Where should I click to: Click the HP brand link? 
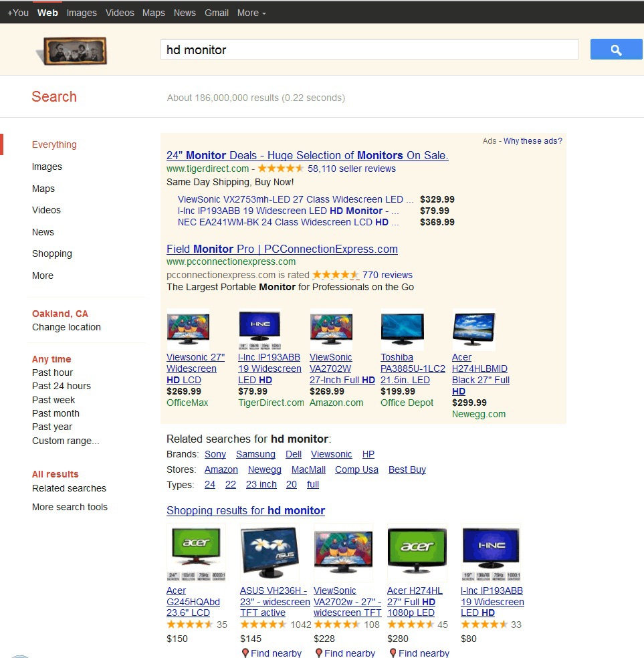click(368, 455)
